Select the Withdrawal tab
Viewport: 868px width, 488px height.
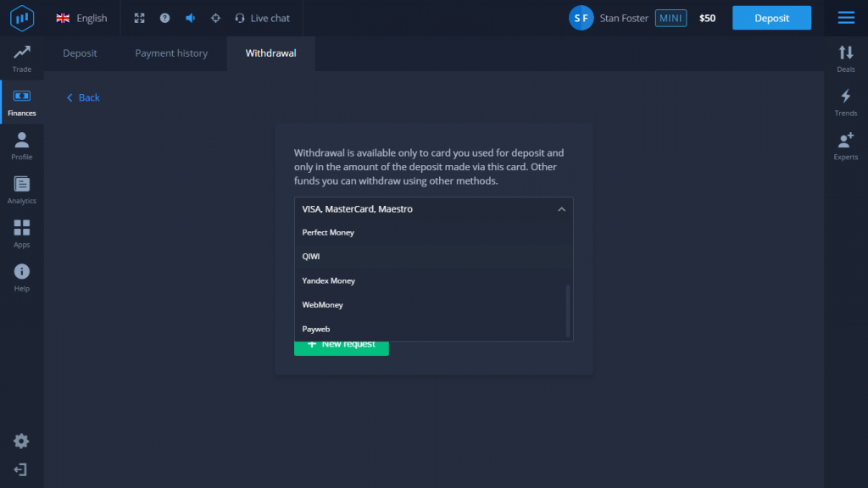pos(270,53)
